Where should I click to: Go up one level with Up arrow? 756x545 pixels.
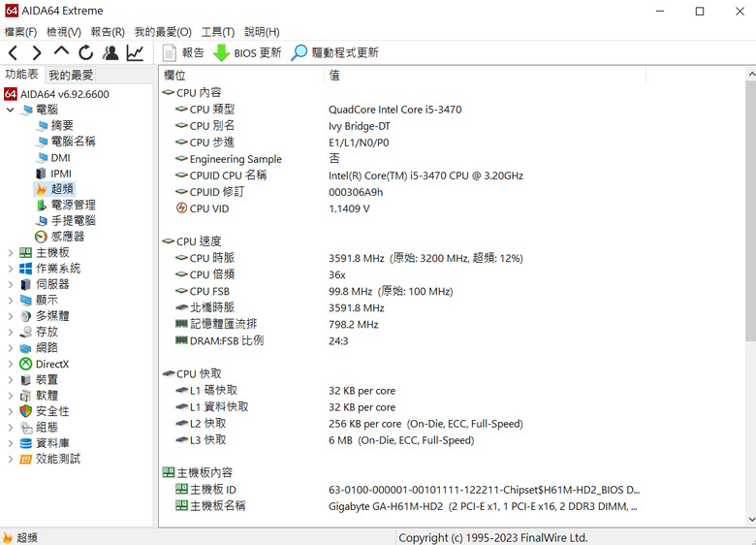61,51
